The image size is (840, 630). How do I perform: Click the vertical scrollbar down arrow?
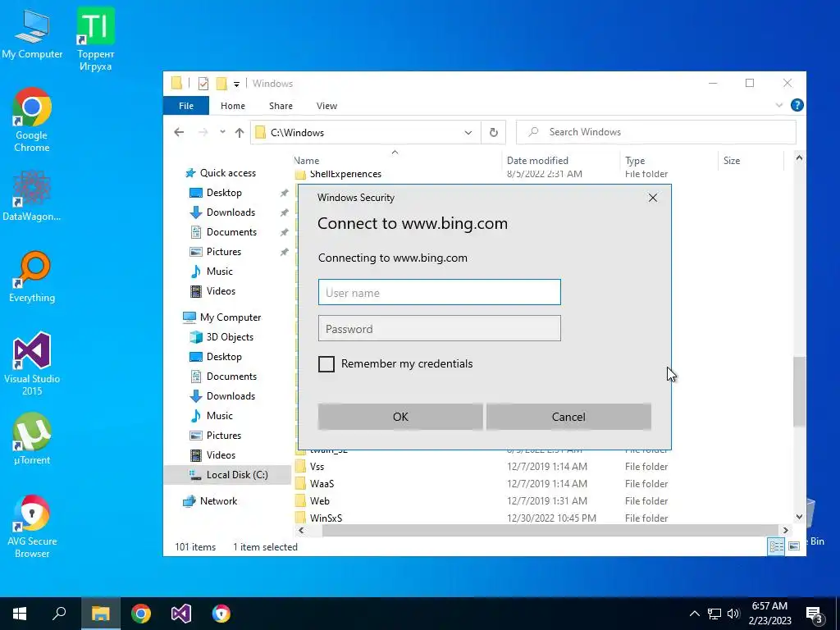tap(799, 517)
